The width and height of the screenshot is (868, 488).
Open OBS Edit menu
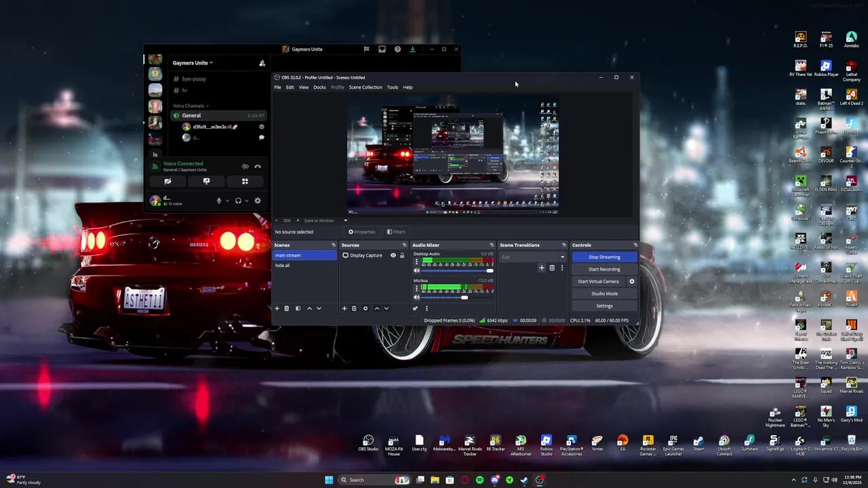pos(290,87)
